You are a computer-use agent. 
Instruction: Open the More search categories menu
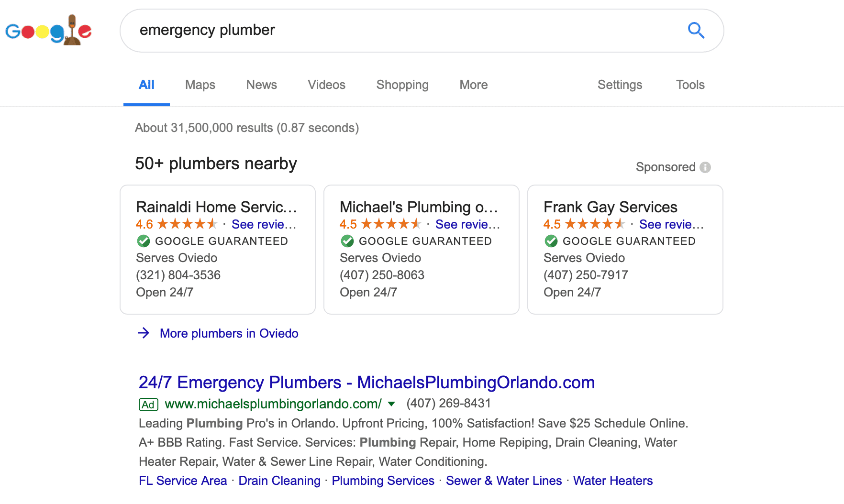click(x=474, y=85)
